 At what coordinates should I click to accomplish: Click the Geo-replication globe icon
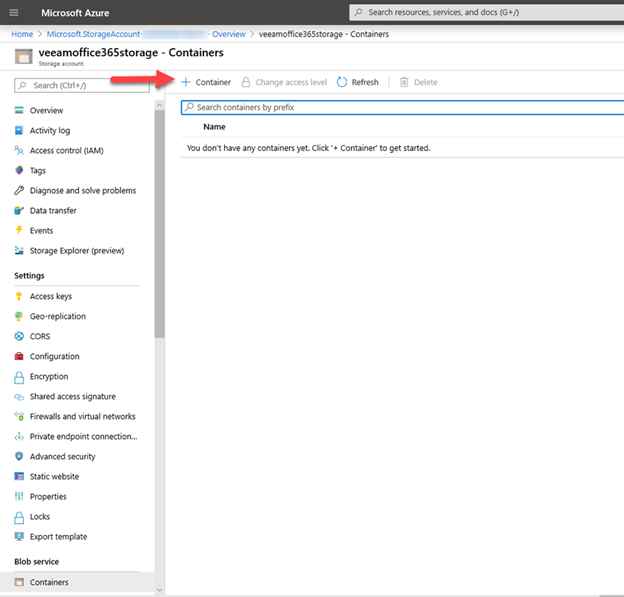19,316
